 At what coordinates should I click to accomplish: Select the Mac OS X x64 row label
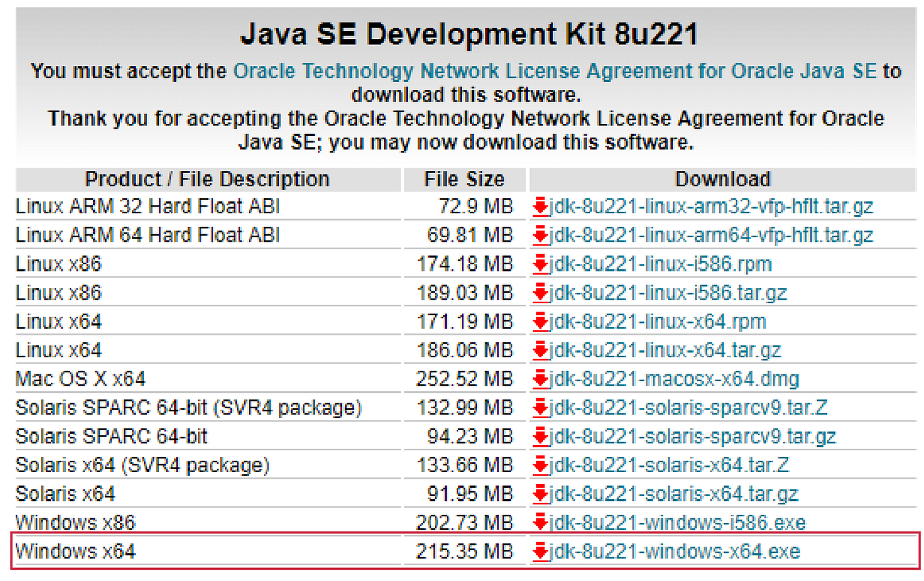[x=81, y=379]
